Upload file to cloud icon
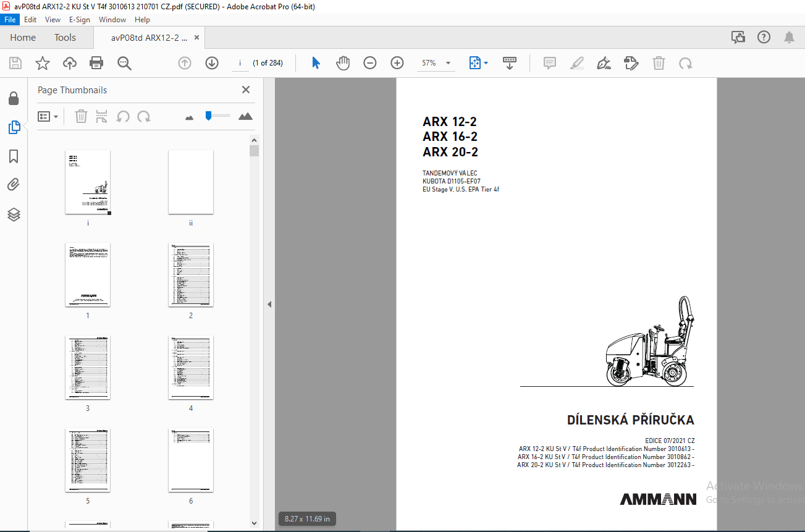805x532 pixels. coord(69,63)
